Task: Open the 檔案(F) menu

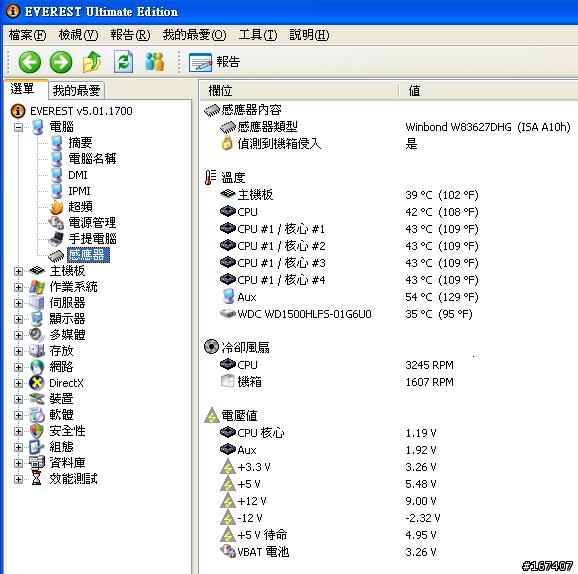Action: click(27, 35)
